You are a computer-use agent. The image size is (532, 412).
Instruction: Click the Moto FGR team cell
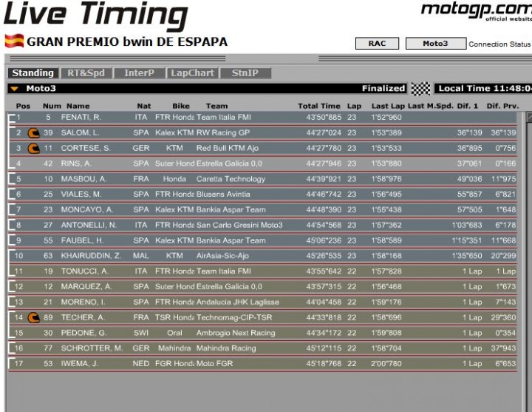(214, 364)
